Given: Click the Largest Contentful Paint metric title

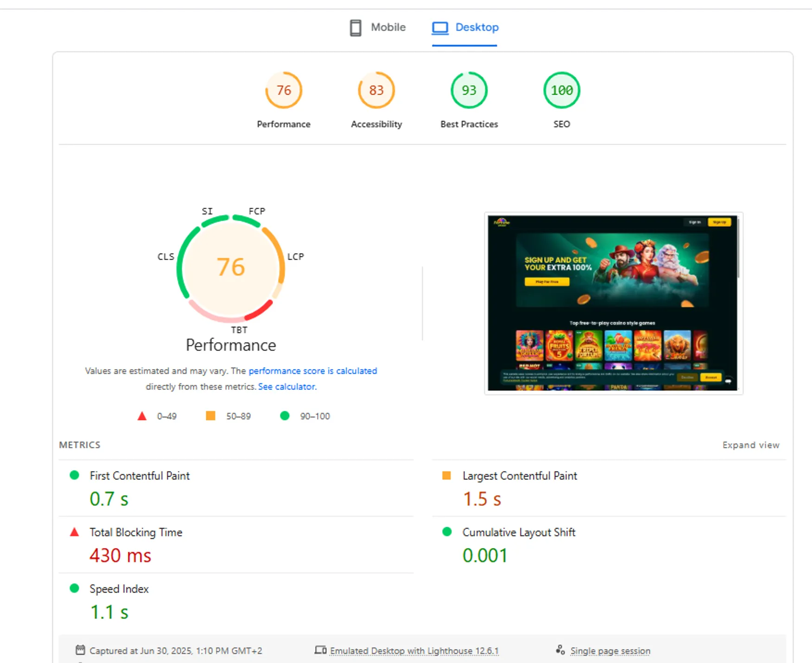Looking at the screenshot, I should click(520, 476).
